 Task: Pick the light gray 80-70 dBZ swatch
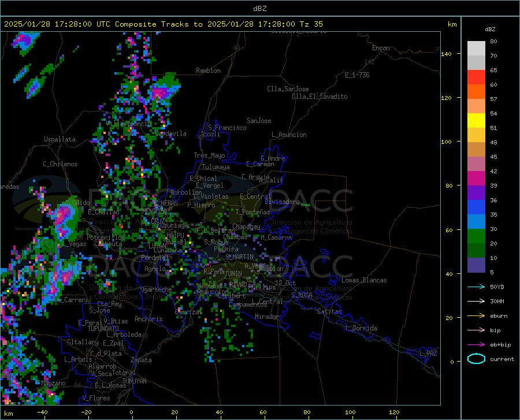(x=476, y=49)
